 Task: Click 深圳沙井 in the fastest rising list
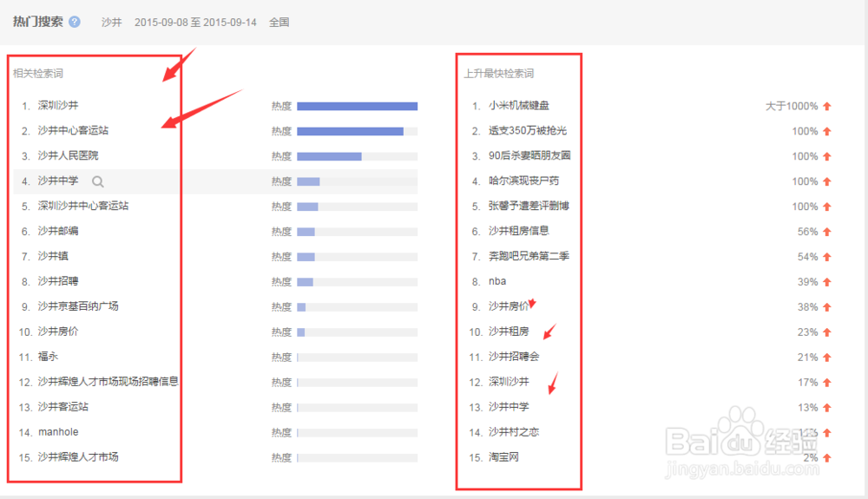pos(509,382)
